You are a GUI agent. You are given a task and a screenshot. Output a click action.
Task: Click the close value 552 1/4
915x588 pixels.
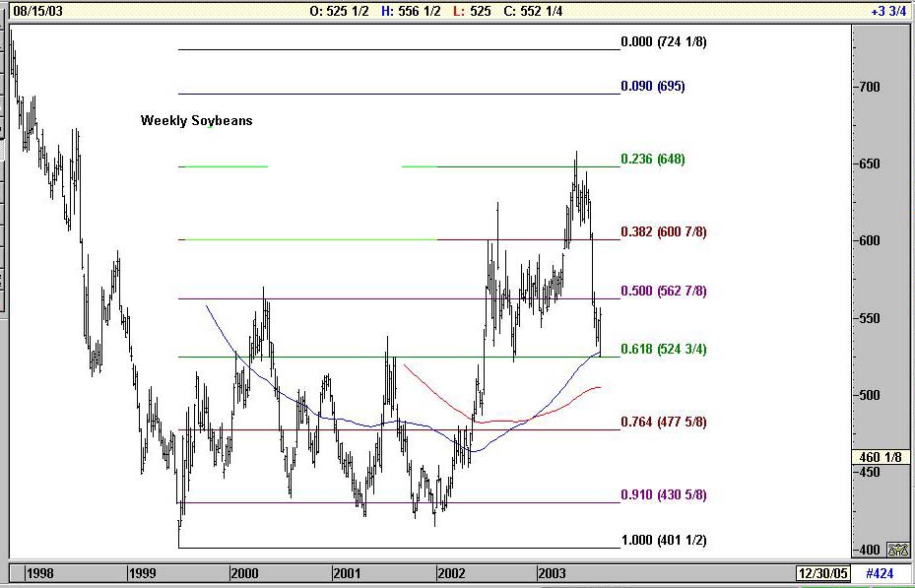click(x=540, y=11)
